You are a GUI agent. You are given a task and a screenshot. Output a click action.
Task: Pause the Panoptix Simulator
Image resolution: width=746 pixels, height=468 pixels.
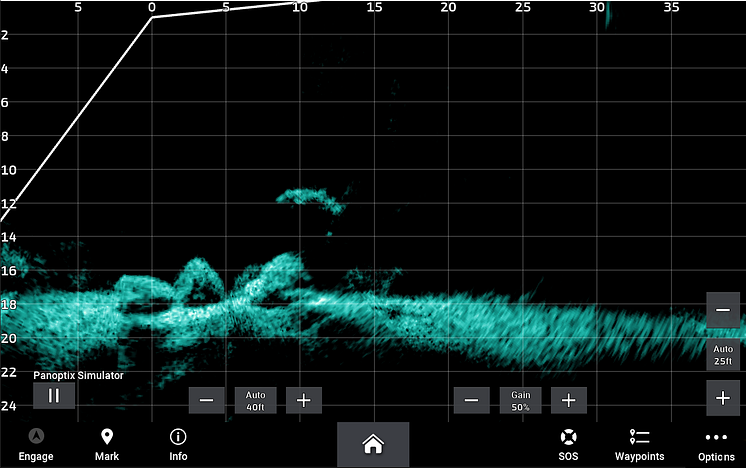54,396
